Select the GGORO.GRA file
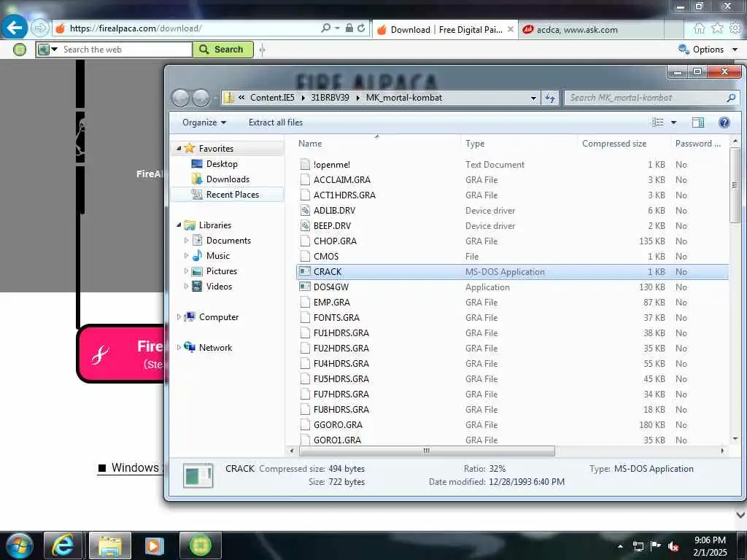 tap(512, 425)
